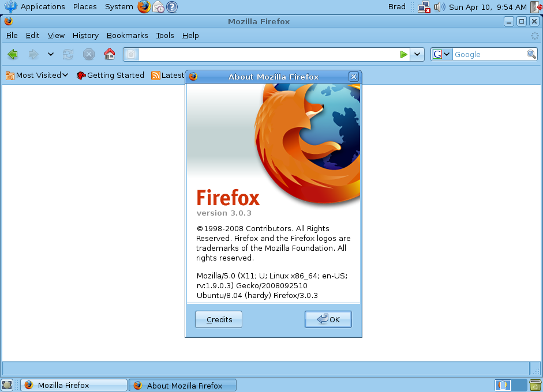Open the System menu
The image size is (543, 392).
coord(119,6)
